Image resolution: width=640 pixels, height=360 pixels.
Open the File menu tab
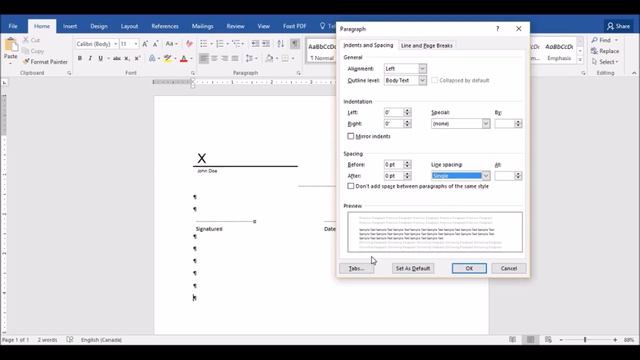click(x=13, y=26)
